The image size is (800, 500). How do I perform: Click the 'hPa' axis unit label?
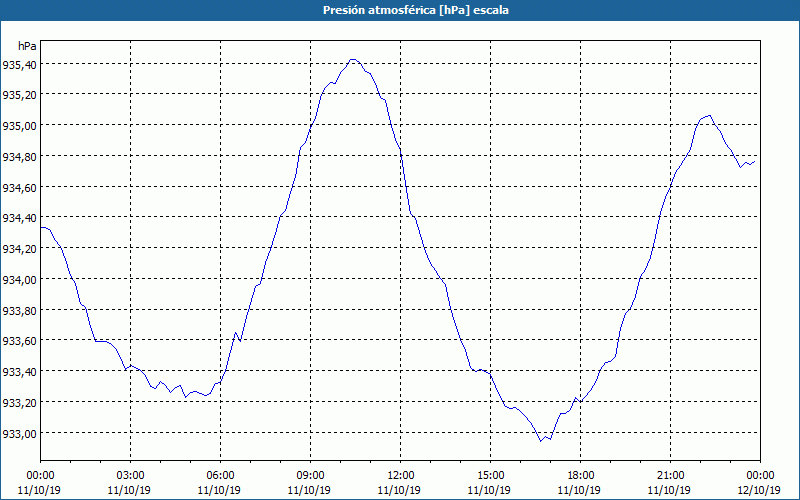point(27,46)
